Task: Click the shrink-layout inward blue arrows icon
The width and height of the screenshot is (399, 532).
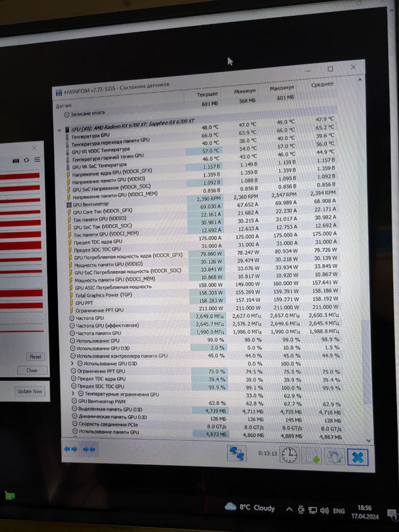Action: click(x=89, y=450)
